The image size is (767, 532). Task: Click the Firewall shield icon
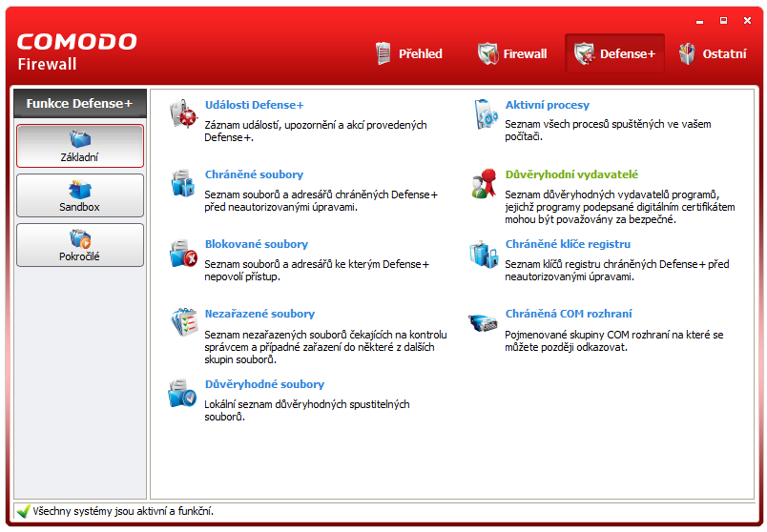[x=487, y=53]
